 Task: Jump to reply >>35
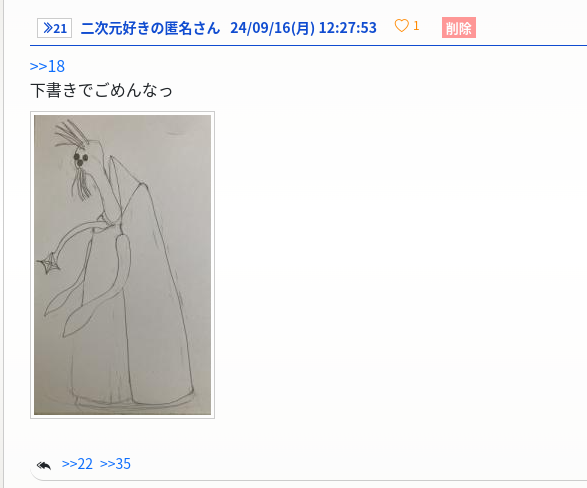115,464
